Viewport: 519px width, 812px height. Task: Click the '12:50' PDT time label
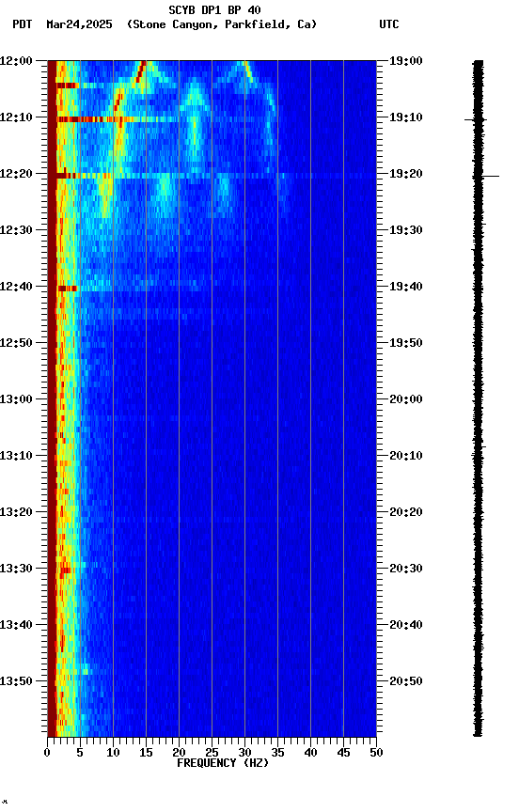[x=16, y=343]
